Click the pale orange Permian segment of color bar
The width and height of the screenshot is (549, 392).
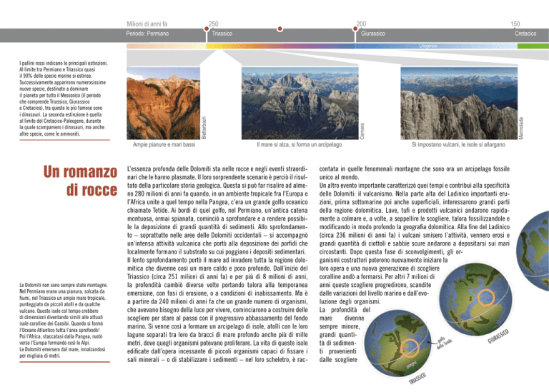[167, 46]
